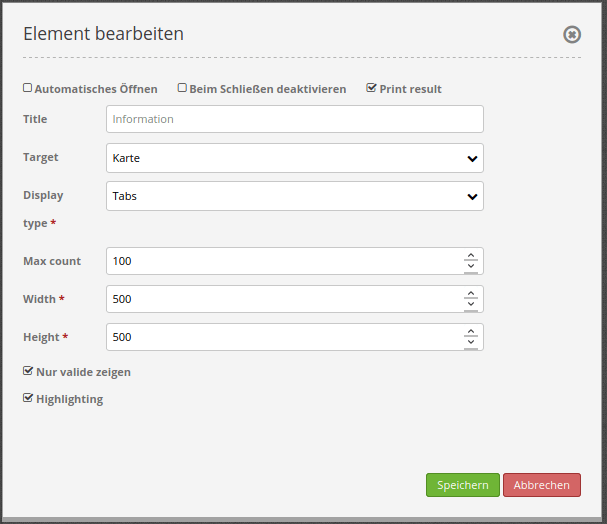Open the Target dropdown showing Karte
Screen dimensions: 607x524
pos(294,158)
